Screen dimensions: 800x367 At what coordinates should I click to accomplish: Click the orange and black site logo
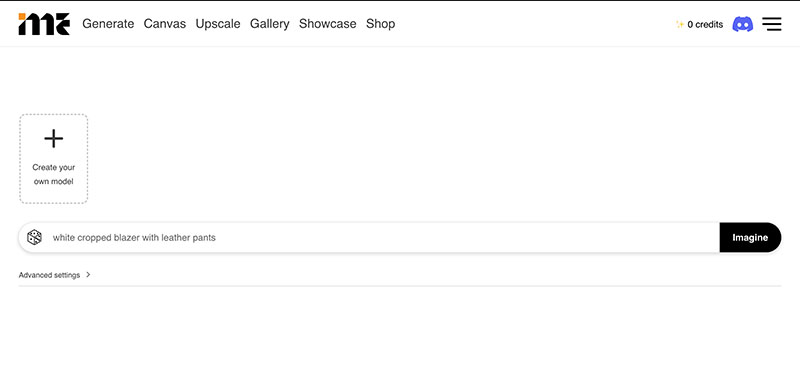tap(44, 24)
